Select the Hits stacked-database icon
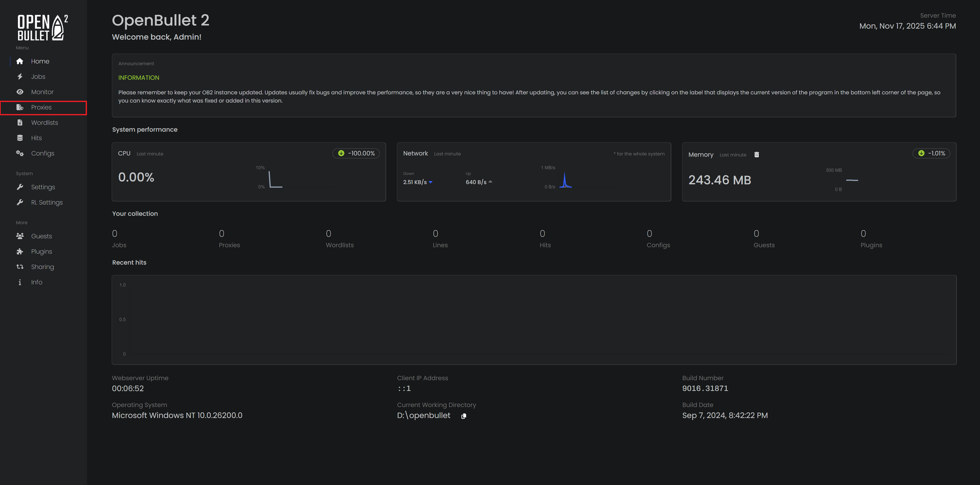The width and height of the screenshot is (980, 485). tap(20, 138)
